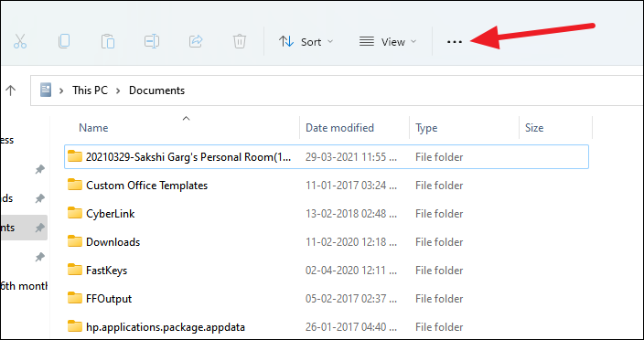Viewport: 644px width, 340px height.
Task: Sort by the Date modified column header
Action: [339, 128]
